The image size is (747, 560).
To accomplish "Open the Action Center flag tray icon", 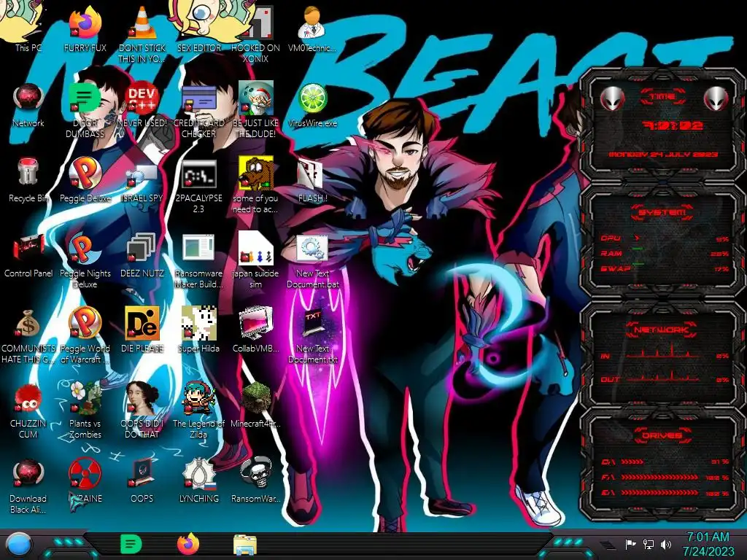I will pos(631,544).
